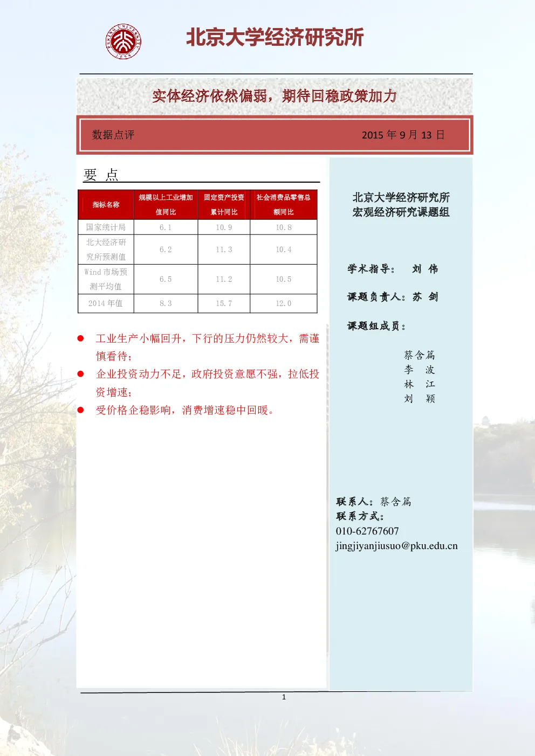Click the date 2015 年 9 月 13 日
535x756 pixels.
403,135
